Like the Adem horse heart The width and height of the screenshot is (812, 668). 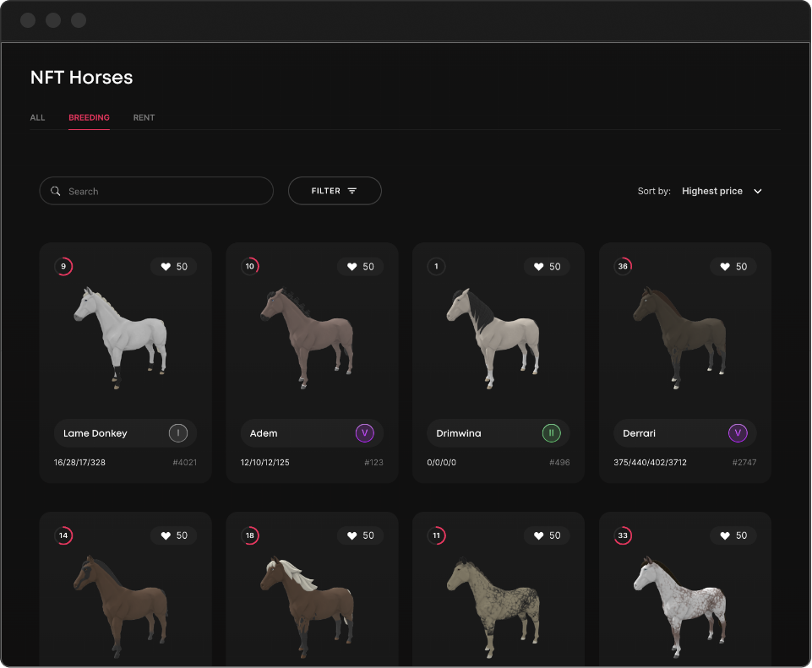tap(352, 267)
